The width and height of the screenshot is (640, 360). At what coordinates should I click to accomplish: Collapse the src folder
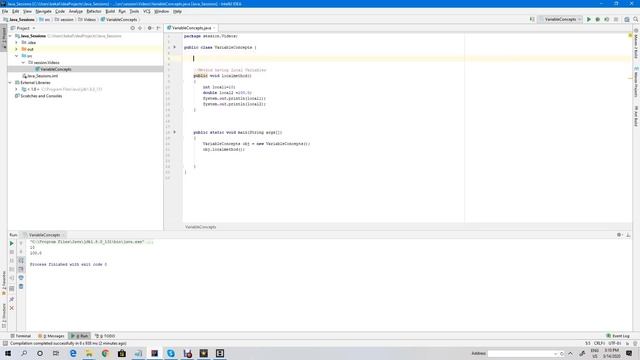click(17, 56)
